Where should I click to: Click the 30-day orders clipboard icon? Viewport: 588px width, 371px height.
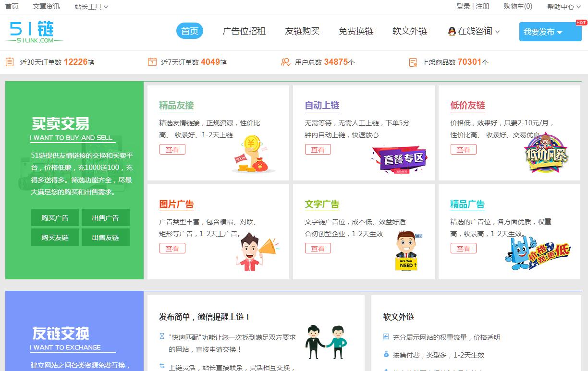click(10, 62)
